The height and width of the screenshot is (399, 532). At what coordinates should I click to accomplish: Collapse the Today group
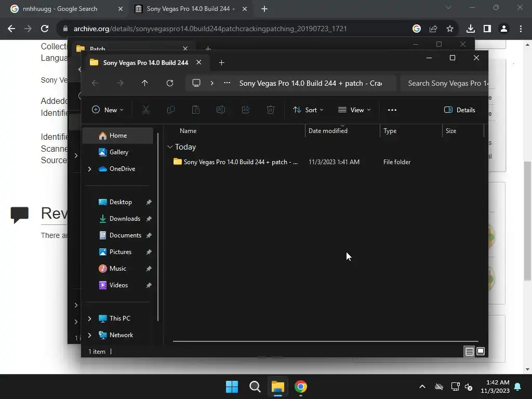pyautogui.click(x=170, y=147)
